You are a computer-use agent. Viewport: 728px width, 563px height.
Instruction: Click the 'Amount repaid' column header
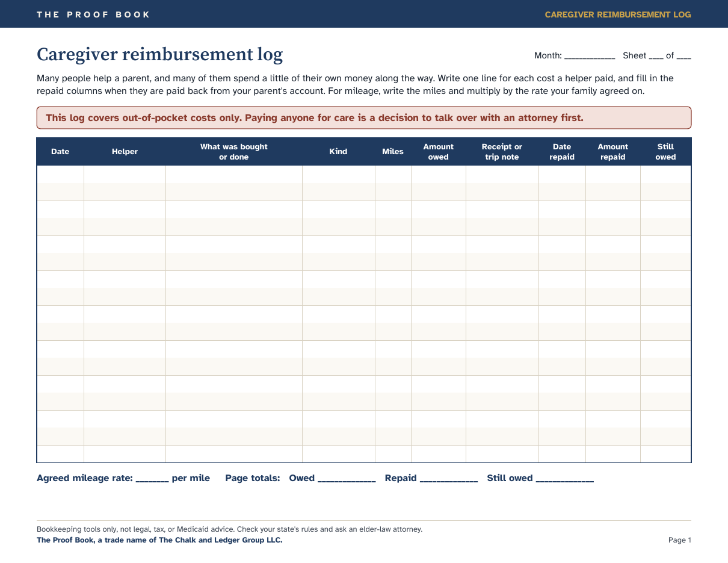[612, 152]
